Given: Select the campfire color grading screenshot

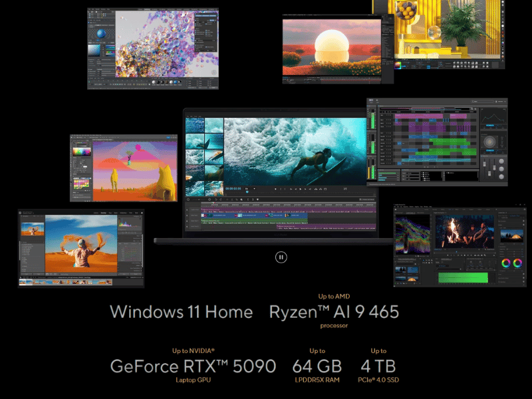Looking at the screenshot, I should point(460,245).
